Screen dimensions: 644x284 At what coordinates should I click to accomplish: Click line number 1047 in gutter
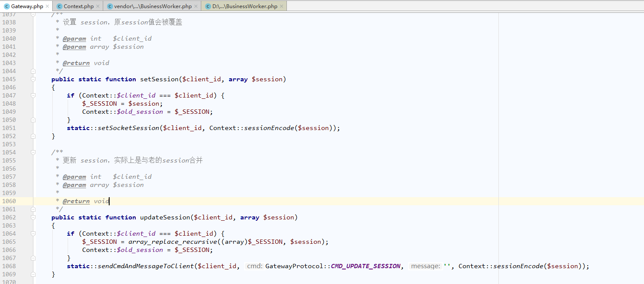click(x=9, y=95)
